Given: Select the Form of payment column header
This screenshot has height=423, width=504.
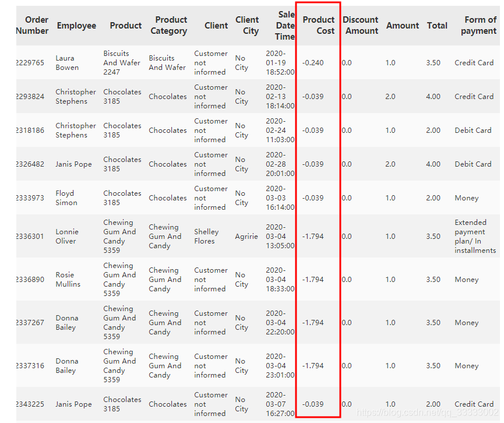Looking at the screenshot, I should [478, 26].
